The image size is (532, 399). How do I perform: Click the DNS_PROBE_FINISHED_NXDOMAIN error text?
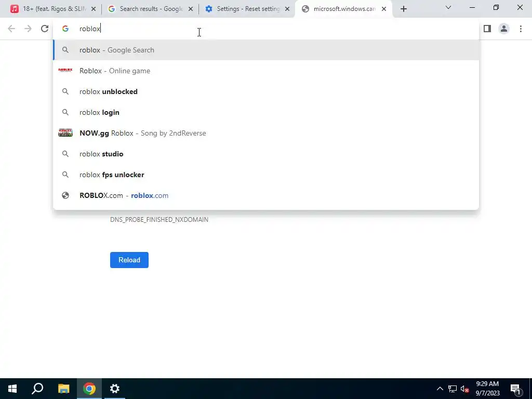point(159,220)
